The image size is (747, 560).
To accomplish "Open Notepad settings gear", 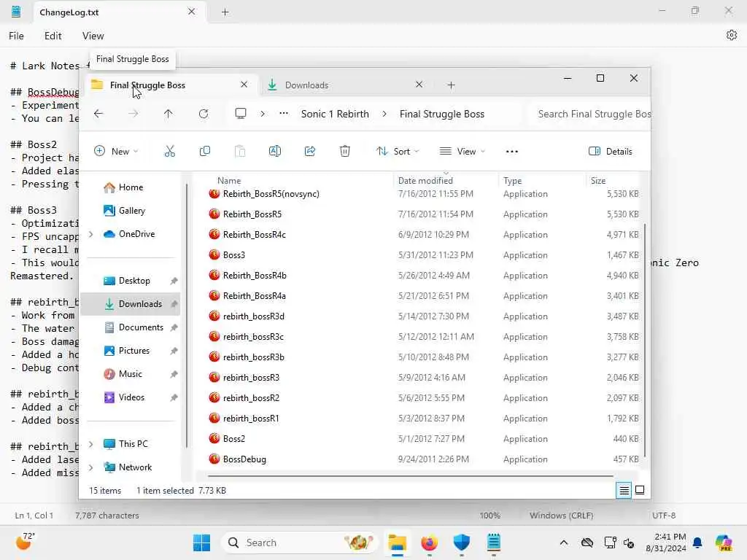I will point(732,35).
